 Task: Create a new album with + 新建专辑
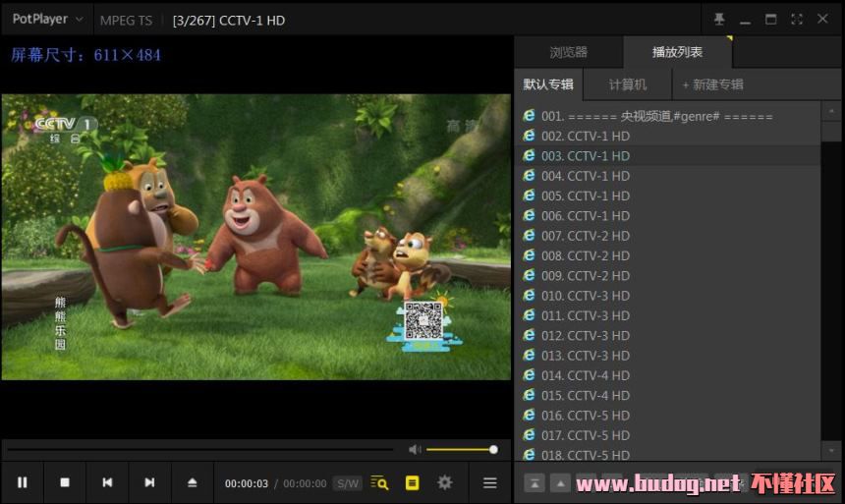tap(713, 84)
